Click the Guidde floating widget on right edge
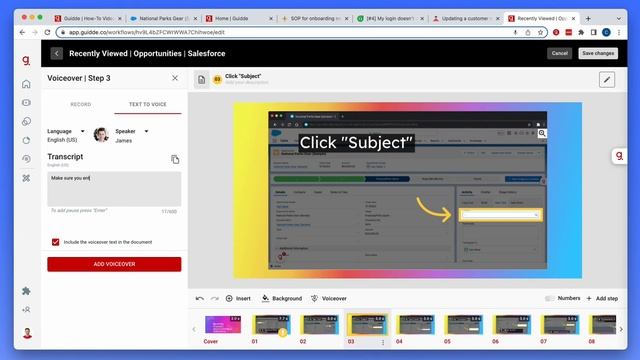The width and height of the screenshot is (640, 360). (619, 156)
